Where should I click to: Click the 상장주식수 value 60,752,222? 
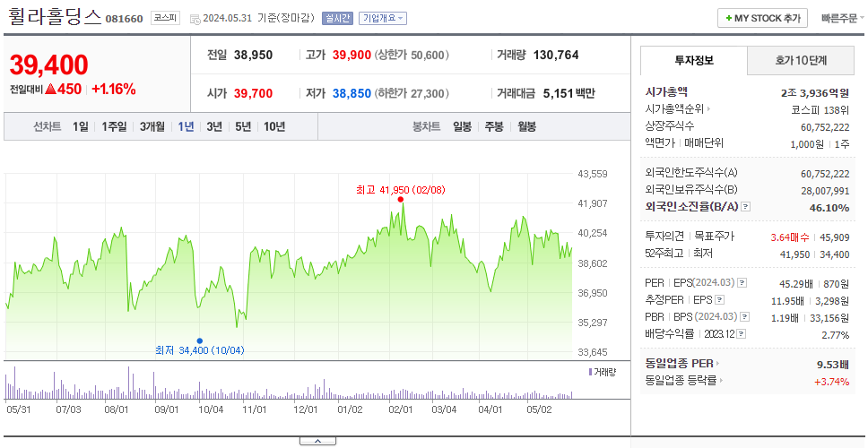coord(825,127)
